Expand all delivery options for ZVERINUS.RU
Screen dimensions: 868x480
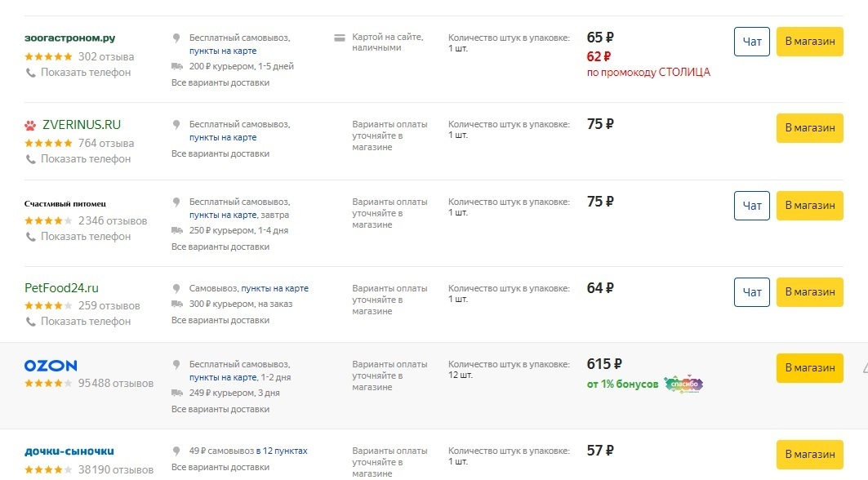click(x=220, y=153)
